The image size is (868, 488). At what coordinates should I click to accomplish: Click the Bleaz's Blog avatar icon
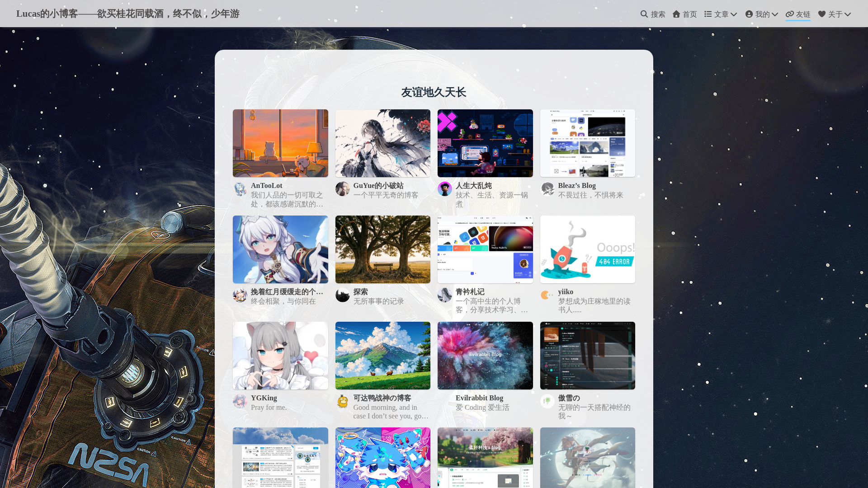point(547,189)
